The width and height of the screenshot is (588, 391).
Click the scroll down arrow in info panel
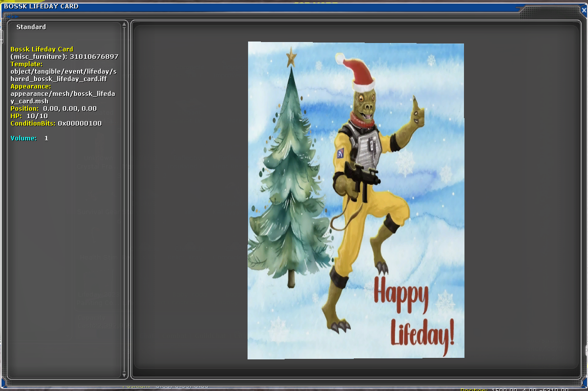click(124, 375)
